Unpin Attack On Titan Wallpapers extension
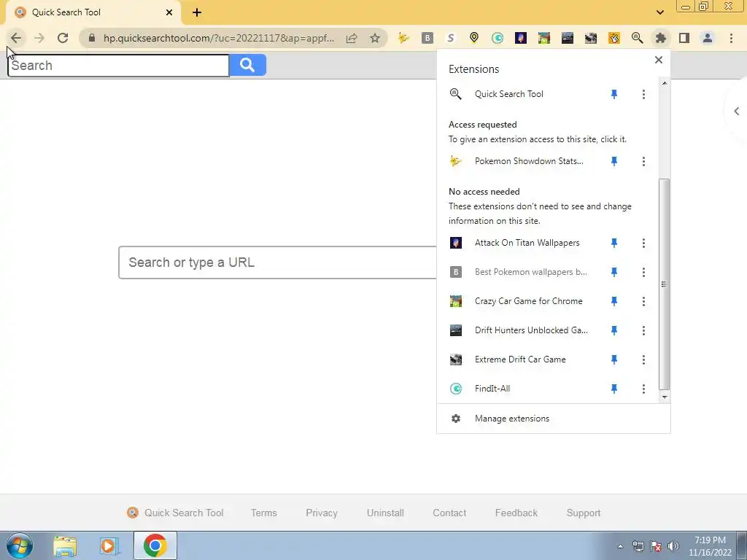This screenshot has width=747, height=560. click(614, 244)
